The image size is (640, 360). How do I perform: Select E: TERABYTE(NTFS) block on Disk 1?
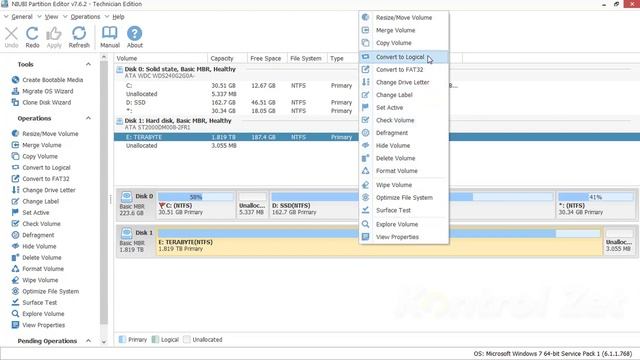tap(380, 242)
